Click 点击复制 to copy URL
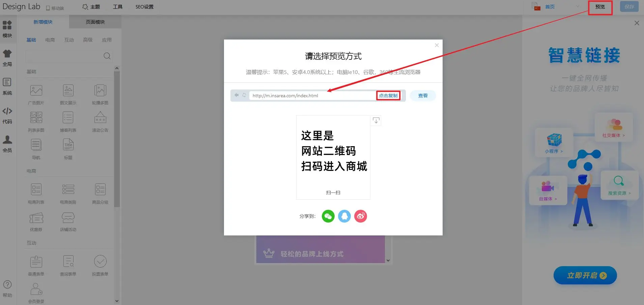The width and height of the screenshot is (644, 305). [x=388, y=96]
